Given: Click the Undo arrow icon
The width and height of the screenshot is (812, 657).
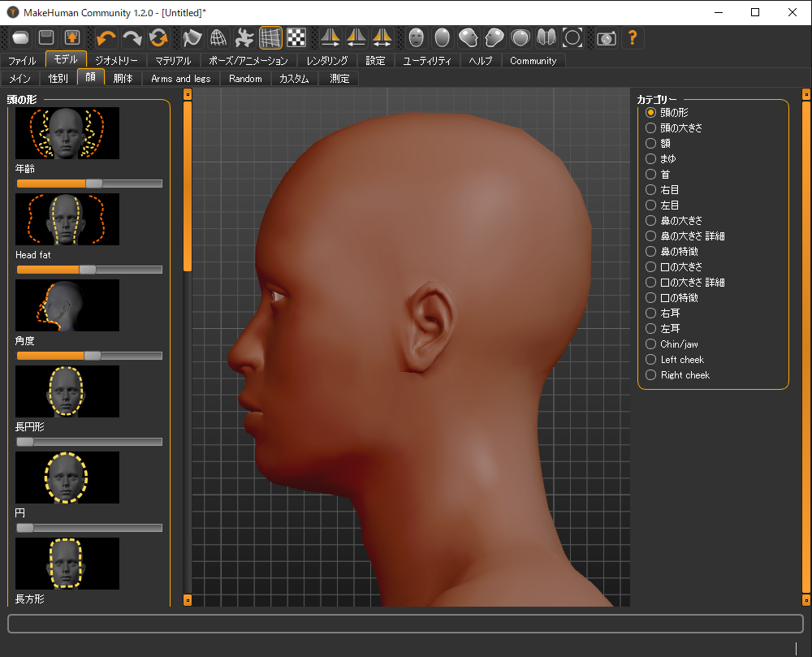Looking at the screenshot, I should point(106,37).
